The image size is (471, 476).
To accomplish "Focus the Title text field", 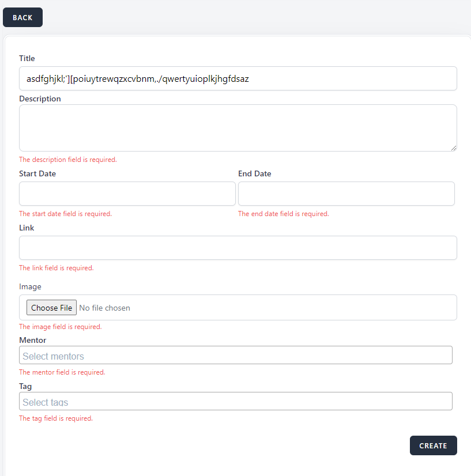I will coord(238,78).
